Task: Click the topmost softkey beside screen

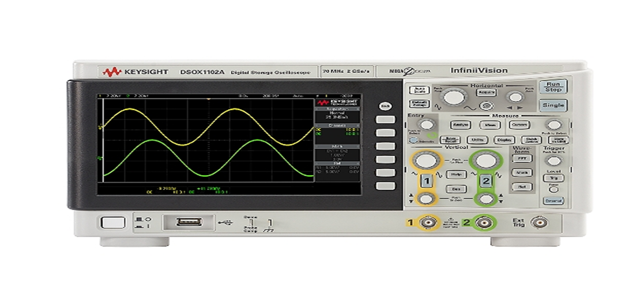Action: (385, 119)
